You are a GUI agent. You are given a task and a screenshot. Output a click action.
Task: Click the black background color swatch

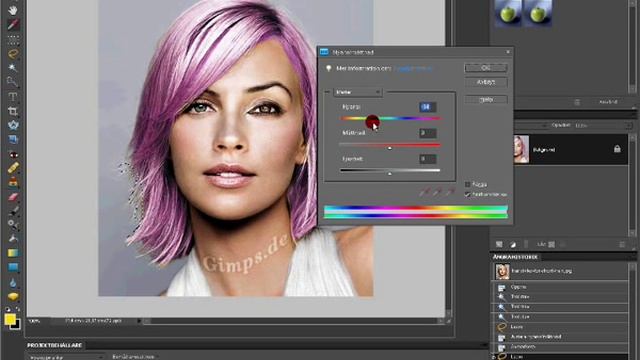pos(16,325)
